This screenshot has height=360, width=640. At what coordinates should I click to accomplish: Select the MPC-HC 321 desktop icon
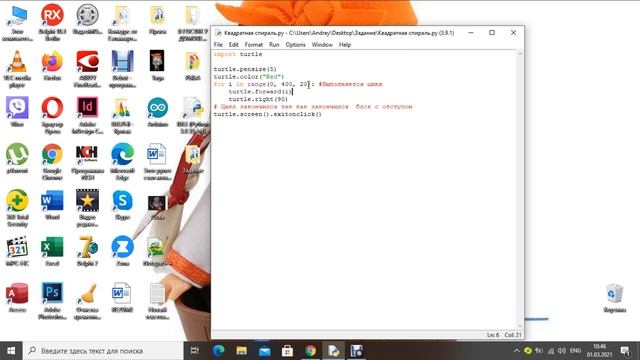click(x=17, y=251)
